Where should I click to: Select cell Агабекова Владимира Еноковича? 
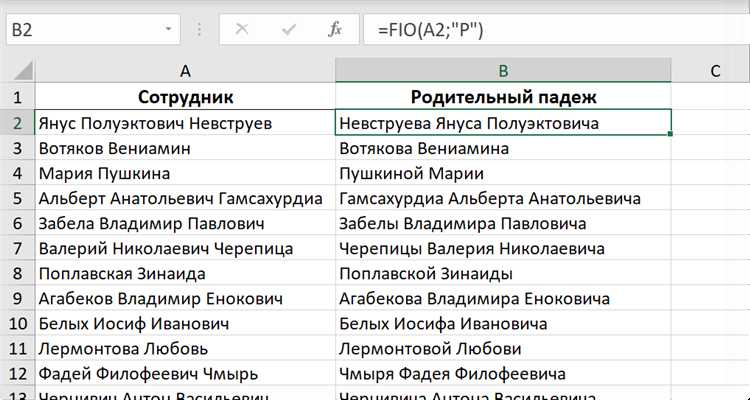503,299
